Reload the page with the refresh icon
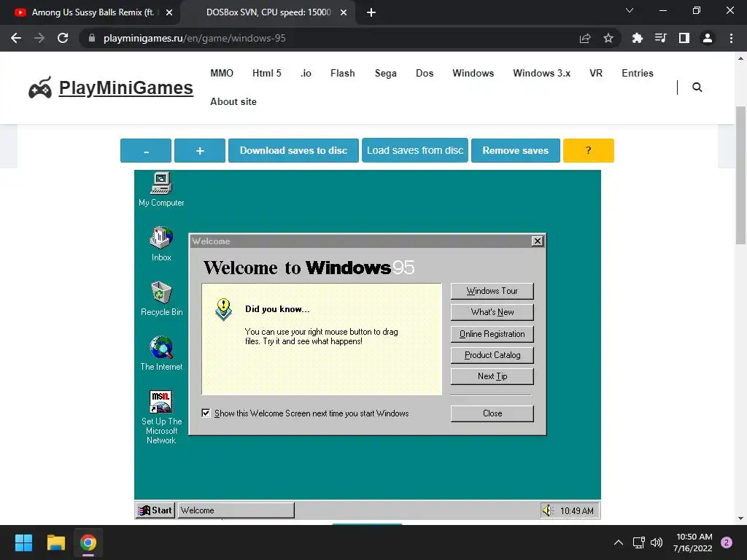This screenshot has height=560, width=747. click(x=63, y=38)
